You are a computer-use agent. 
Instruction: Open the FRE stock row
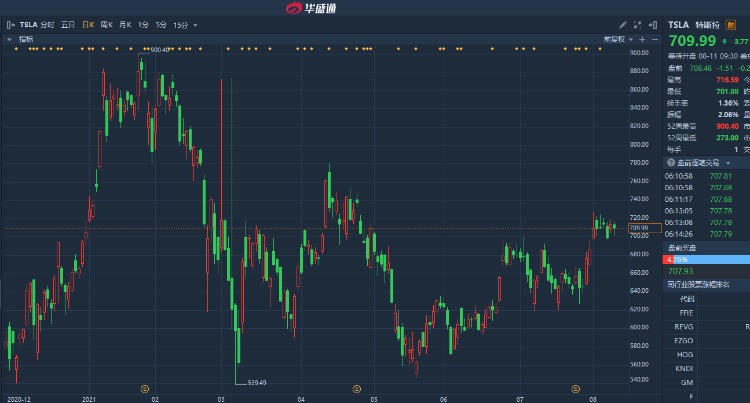707,313
